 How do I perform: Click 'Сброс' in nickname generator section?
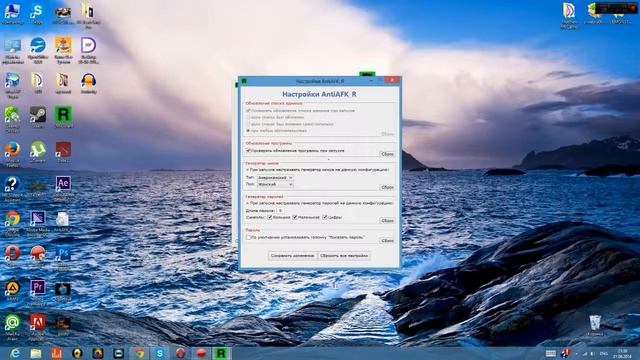(387, 187)
